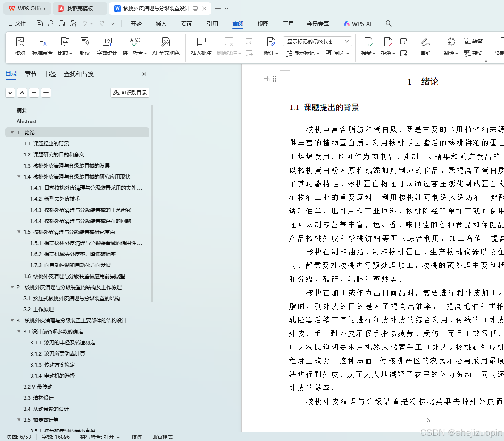Open the 显示标记 dropdown
Screen dimensions: 504x441
click(303, 53)
